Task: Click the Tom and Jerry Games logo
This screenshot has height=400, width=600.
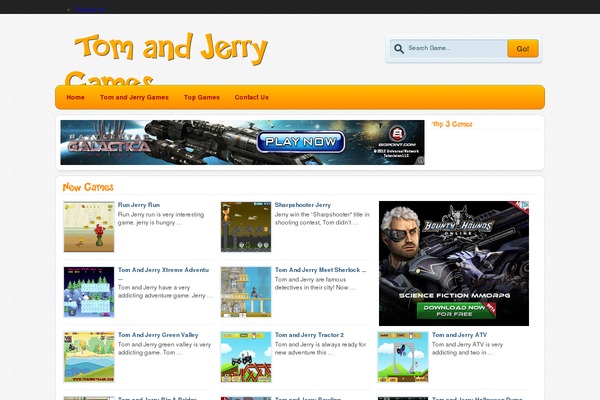Action: (x=166, y=59)
